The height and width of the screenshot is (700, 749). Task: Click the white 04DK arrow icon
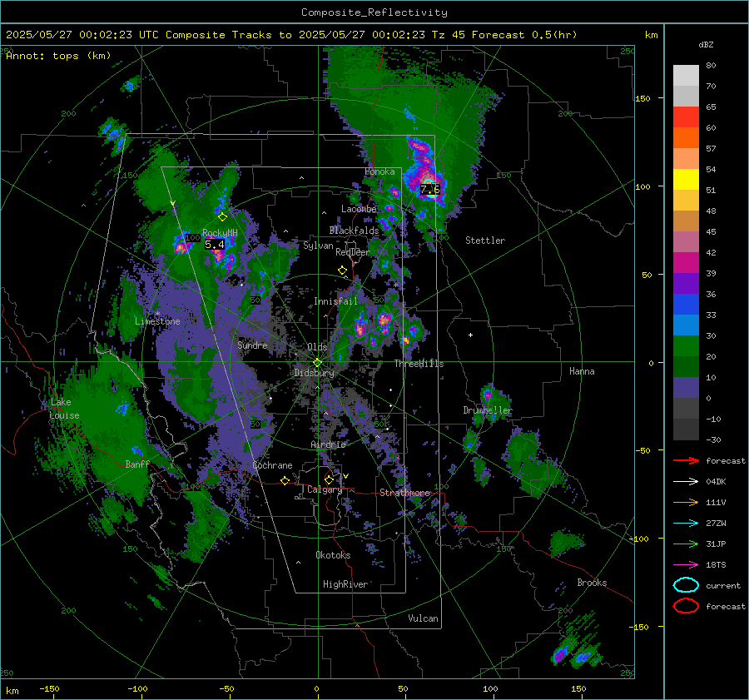click(686, 482)
